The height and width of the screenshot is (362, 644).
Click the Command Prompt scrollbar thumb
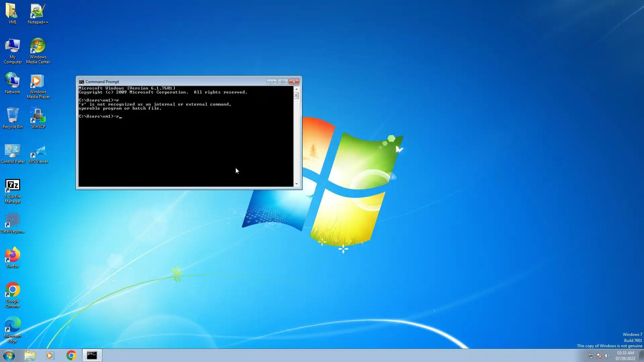coord(296,96)
